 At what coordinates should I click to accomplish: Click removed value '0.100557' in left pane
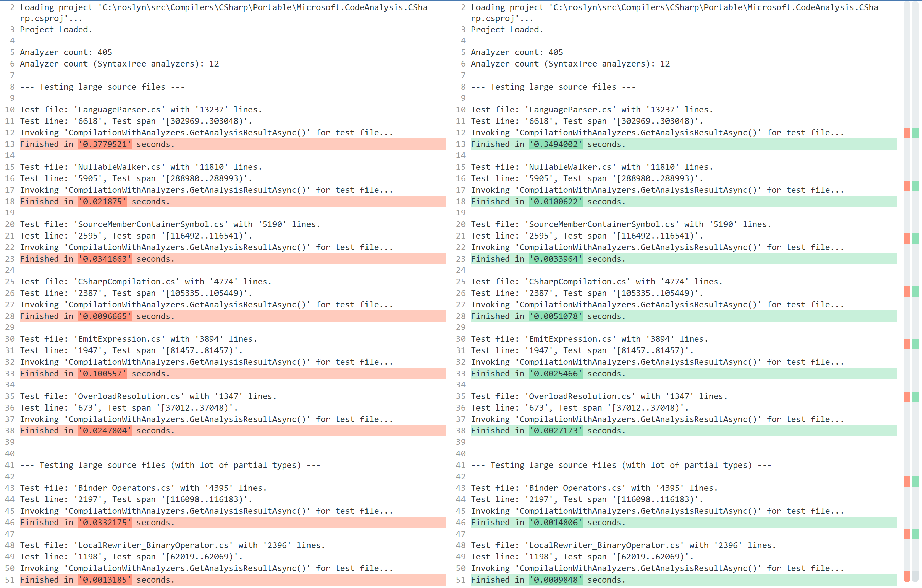[x=102, y=374]
